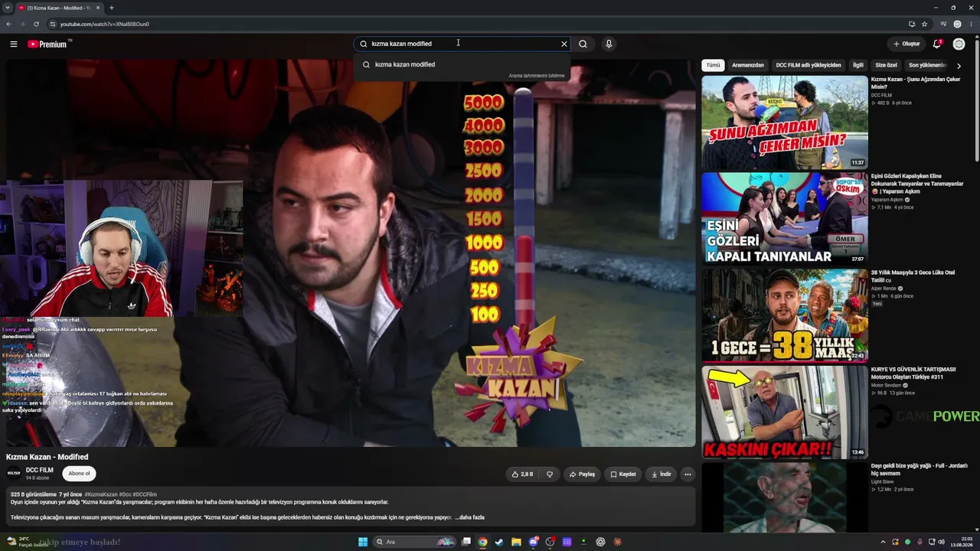Like the video with thumbs-up button
The height and width of the screenshot is (551, 980).
[x=522, y=474]
